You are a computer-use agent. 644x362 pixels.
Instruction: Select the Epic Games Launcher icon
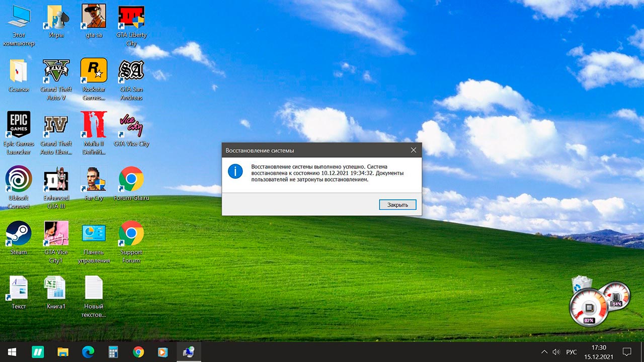(x=19, y=134)
